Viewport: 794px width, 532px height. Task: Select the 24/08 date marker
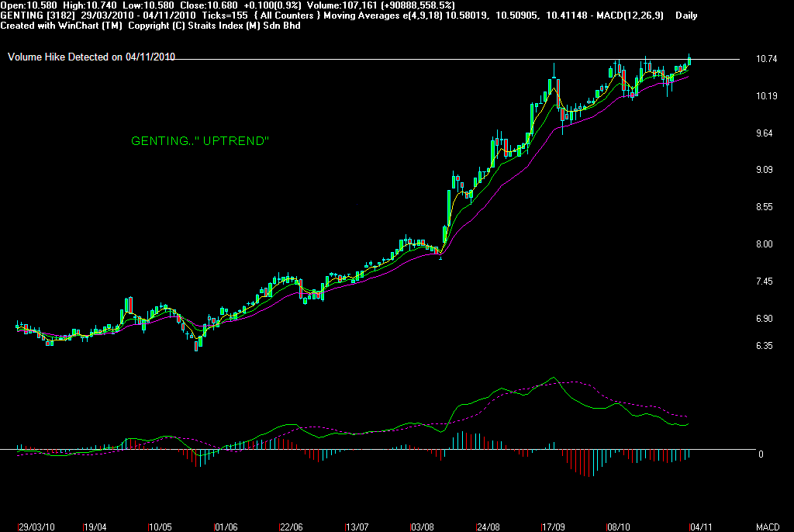point(488,527)
